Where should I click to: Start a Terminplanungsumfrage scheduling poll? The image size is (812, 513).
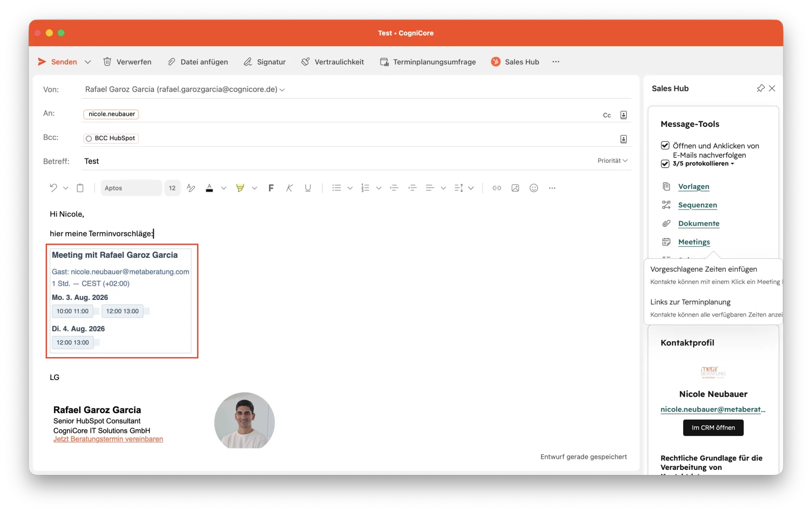(x=428, y=62)
